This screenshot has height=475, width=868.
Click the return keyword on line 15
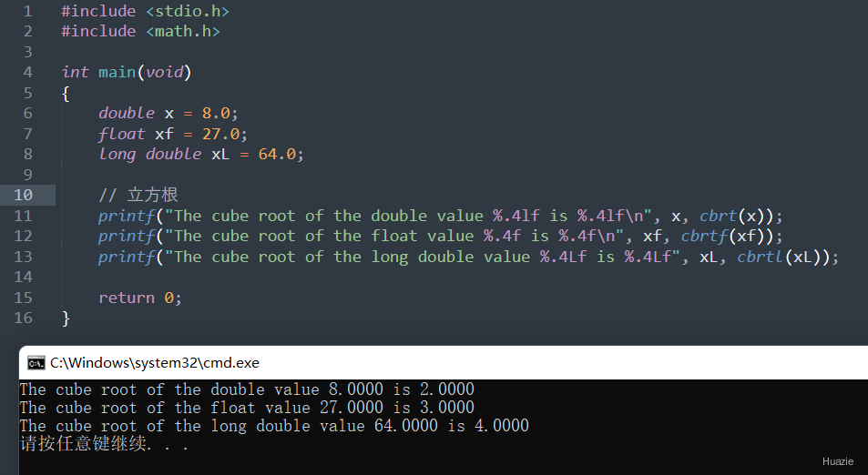tap(127, 298)
